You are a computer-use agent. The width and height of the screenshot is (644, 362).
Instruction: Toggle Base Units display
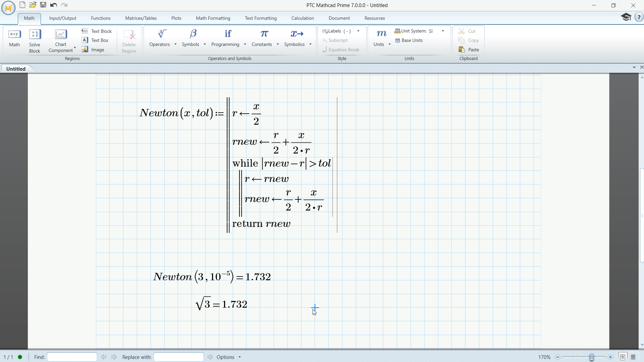[409, 40]
